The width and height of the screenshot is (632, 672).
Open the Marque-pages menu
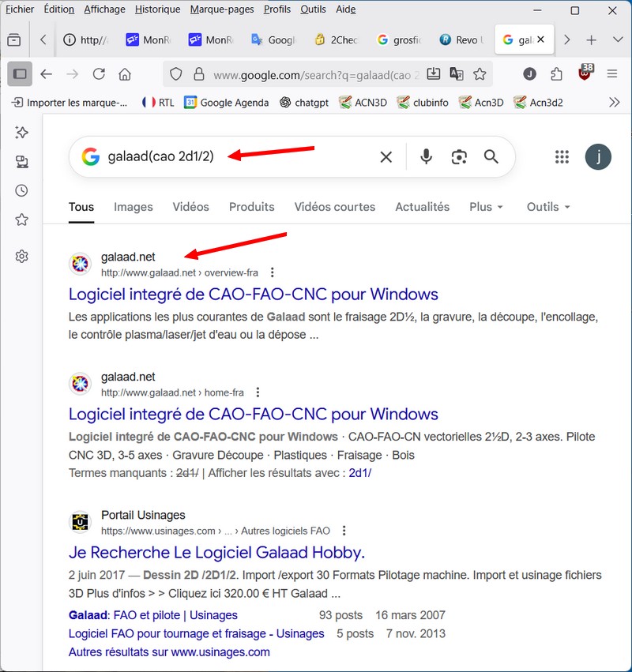tap(224, 9)
